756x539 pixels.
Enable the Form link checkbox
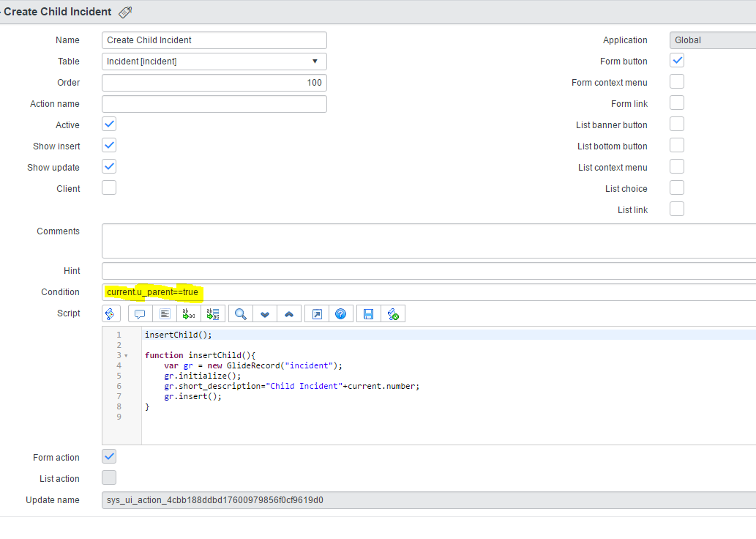[x=677, y=103]
